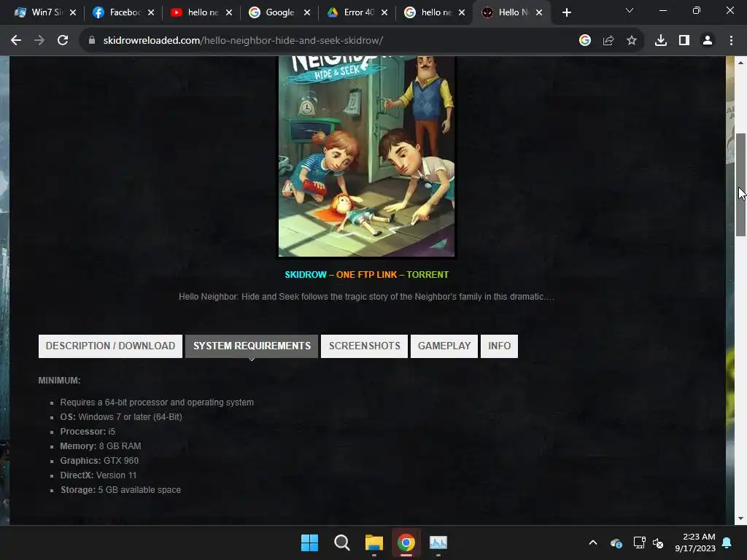
Task: Open Chrome's three-dot menu
Action: [x=731, y=41]
